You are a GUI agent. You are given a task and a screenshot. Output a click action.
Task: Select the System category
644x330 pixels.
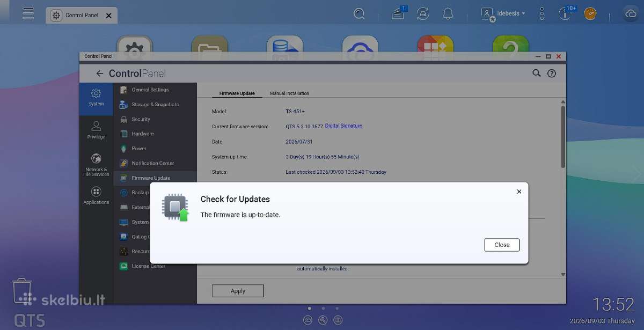96,98
